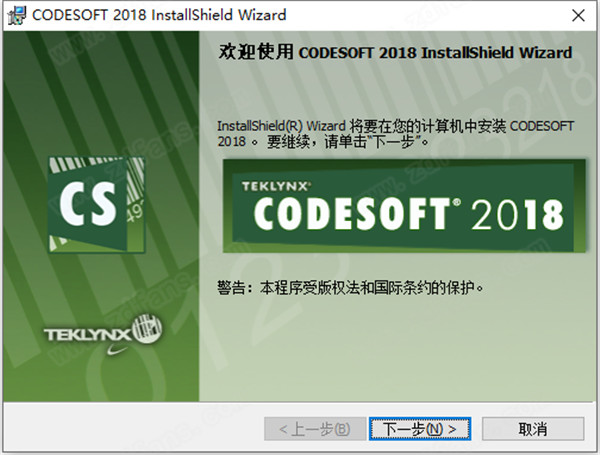Click the 取消 cancel button
600x455 pixels.
pos(533,429)
